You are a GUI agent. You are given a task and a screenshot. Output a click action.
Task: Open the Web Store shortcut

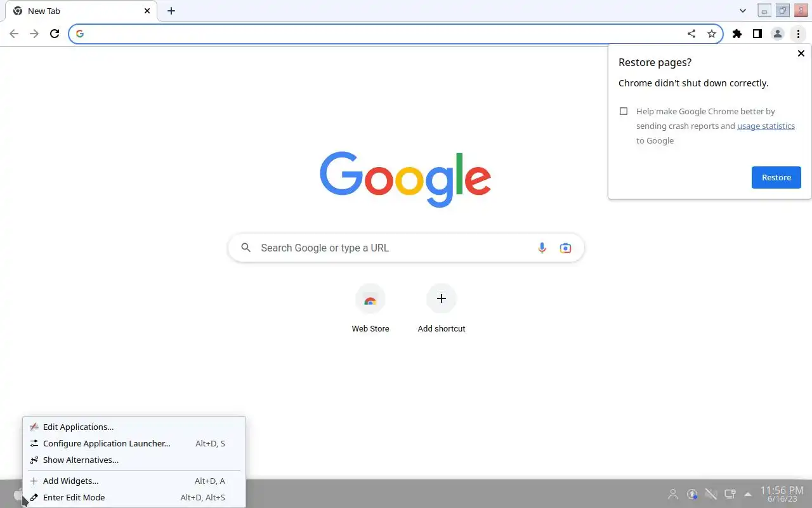370,309
